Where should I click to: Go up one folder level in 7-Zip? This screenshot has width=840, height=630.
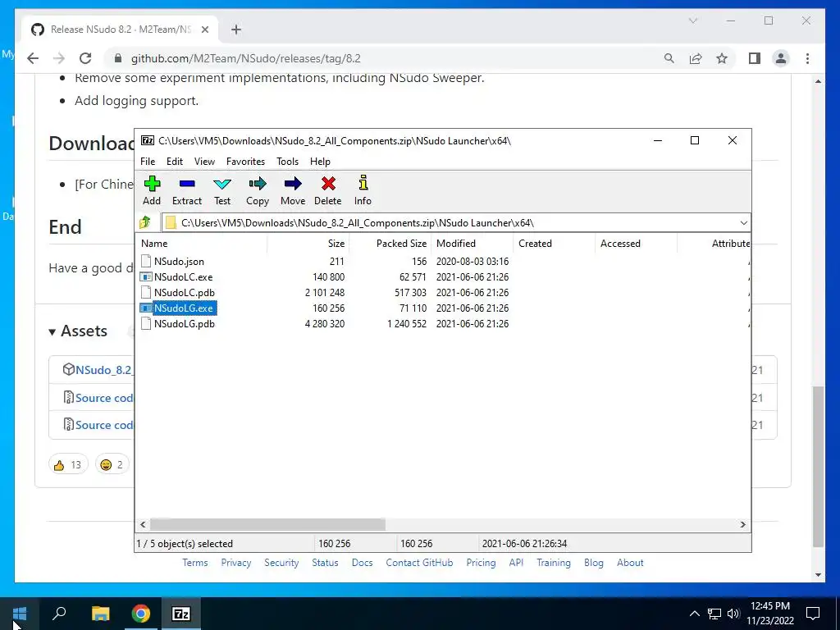click(144, 222)
